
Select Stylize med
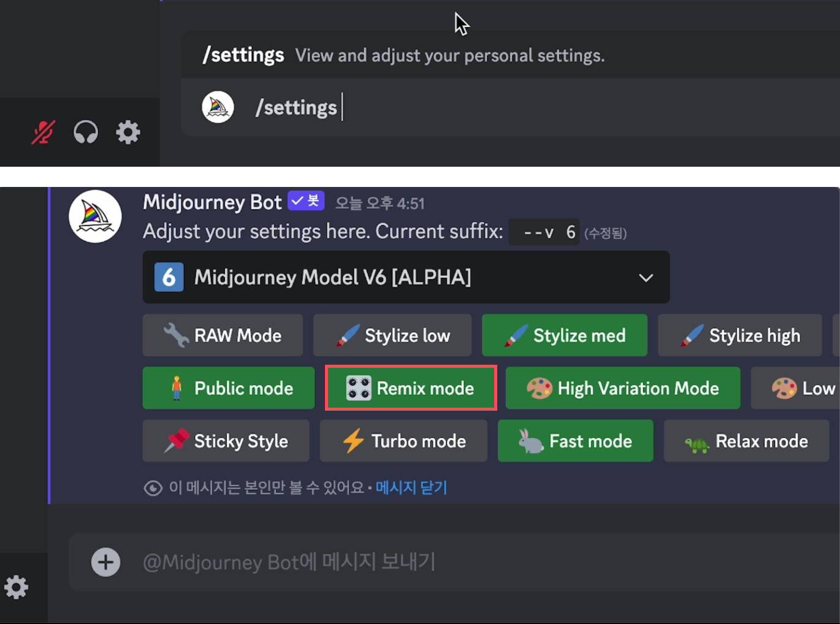point(565,335)
